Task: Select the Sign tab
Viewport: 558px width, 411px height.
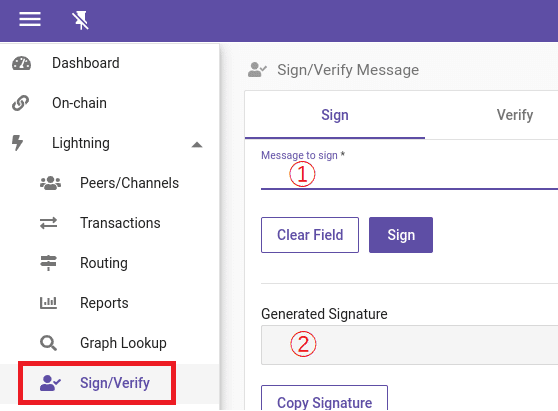Action: pyautogui.click(x=335, y=115)
